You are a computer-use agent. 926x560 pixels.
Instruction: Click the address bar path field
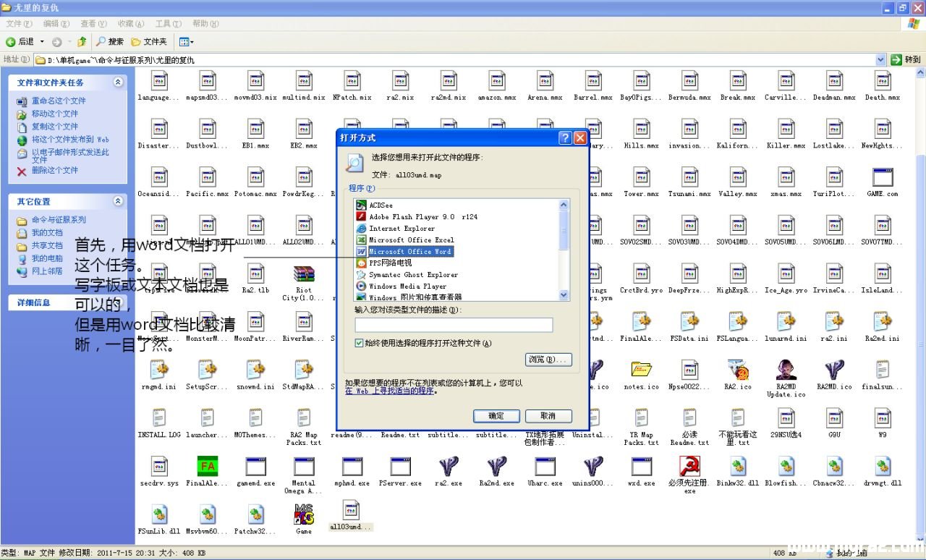(461, 60)
